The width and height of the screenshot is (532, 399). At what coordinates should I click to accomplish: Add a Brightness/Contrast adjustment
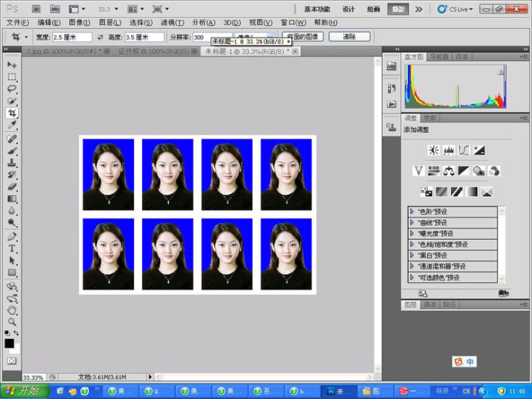point(433,150)
